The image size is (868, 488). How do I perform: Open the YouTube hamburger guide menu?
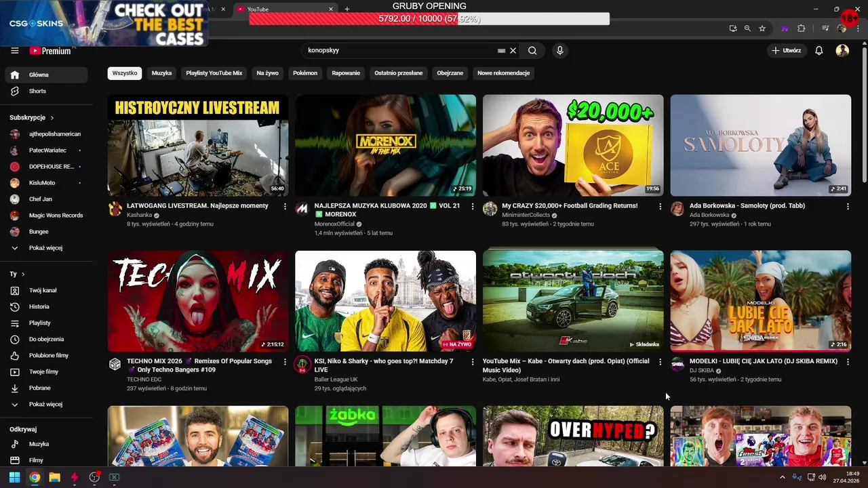coord(15,51)
